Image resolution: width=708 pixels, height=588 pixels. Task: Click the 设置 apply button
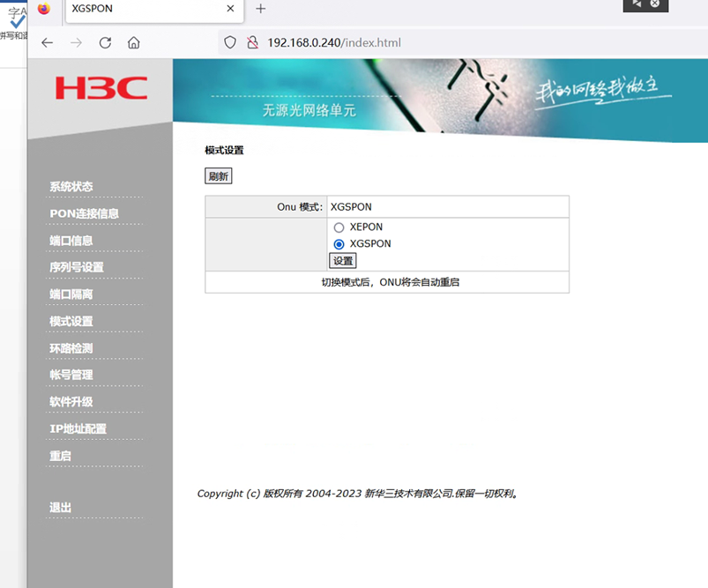(x=343, y=261)
